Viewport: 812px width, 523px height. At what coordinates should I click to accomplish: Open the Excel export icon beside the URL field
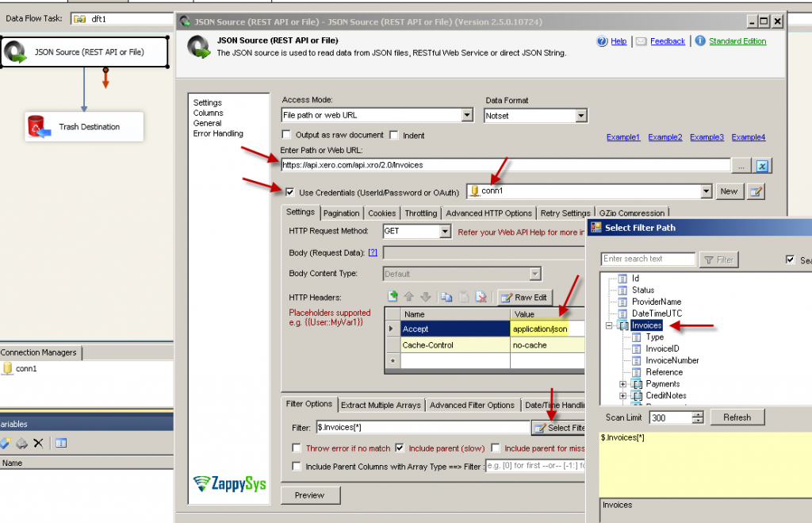pos(763,165)
